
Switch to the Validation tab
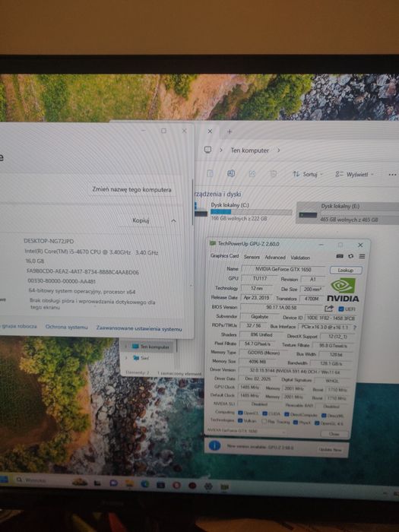tap(300, 258)
